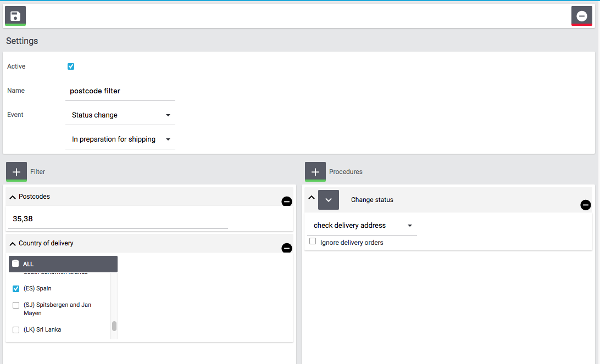Open In preparation for shipping dropdown
Image resolution: width=600 pixels, height=364 pixels.
click(x=120, y=139)
